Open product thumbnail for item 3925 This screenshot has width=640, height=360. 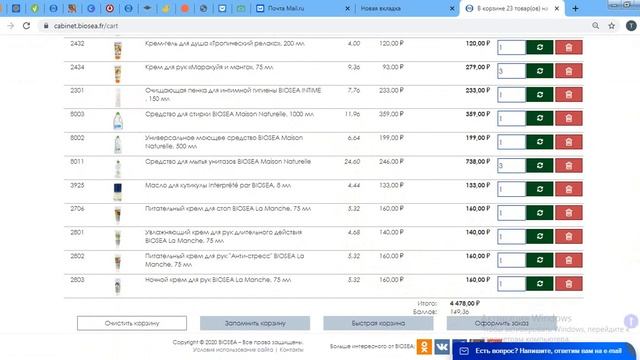(x=118, y=192)
